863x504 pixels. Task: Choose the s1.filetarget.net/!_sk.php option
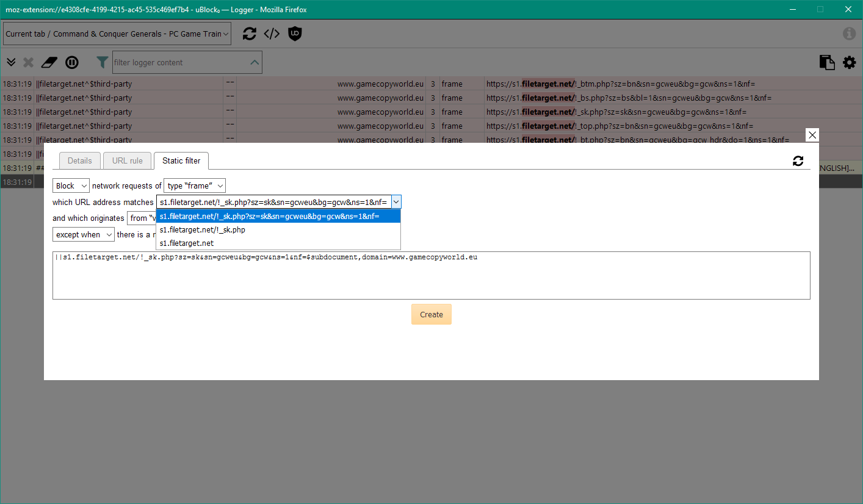[x=278, y=230]
